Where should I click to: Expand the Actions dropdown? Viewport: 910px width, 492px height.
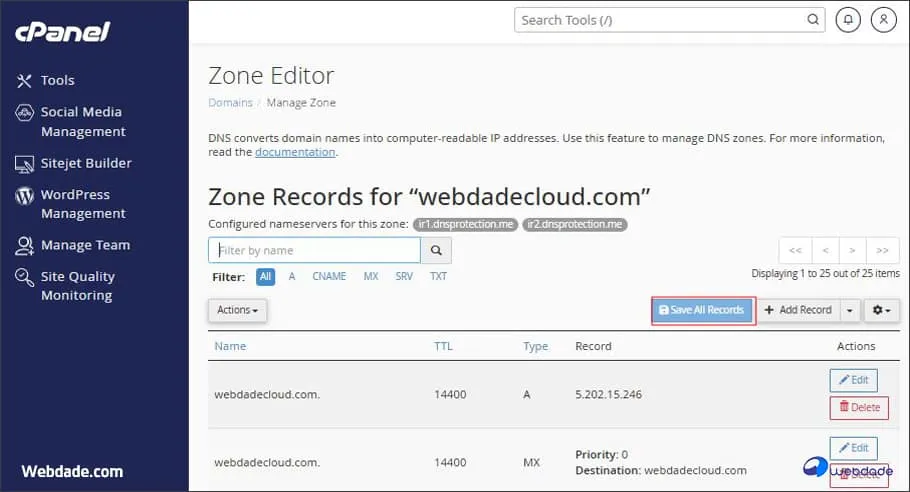[x=237, y=310]
